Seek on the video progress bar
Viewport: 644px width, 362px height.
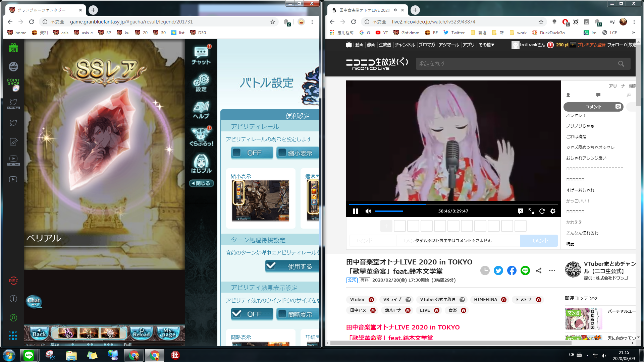click(x=453, y=204)
